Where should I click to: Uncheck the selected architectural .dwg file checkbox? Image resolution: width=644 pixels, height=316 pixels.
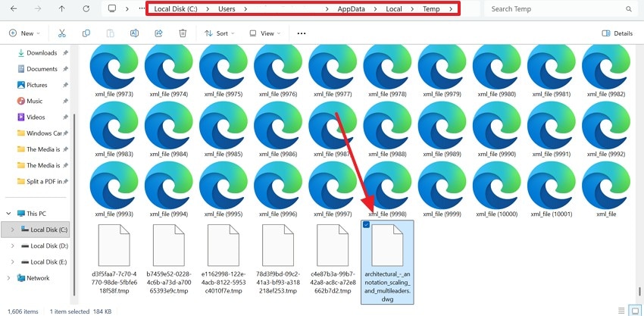coord(367,224)
